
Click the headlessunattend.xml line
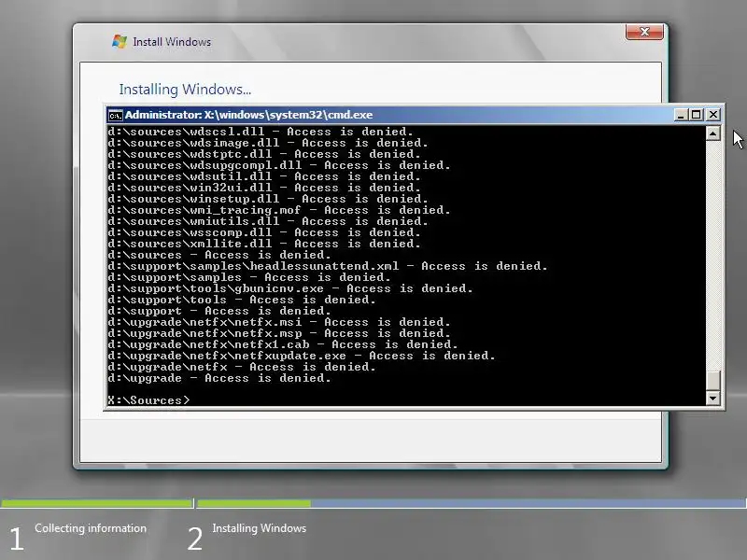[328, 266]
